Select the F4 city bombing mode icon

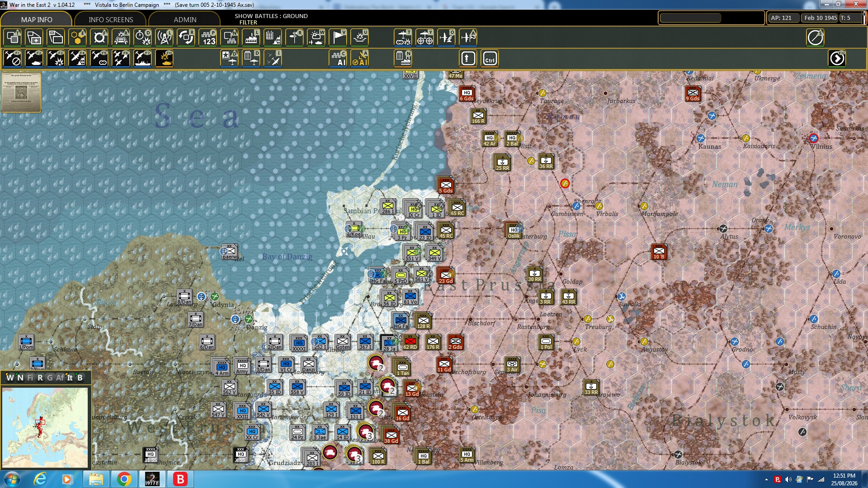click(x=78, y=59)
